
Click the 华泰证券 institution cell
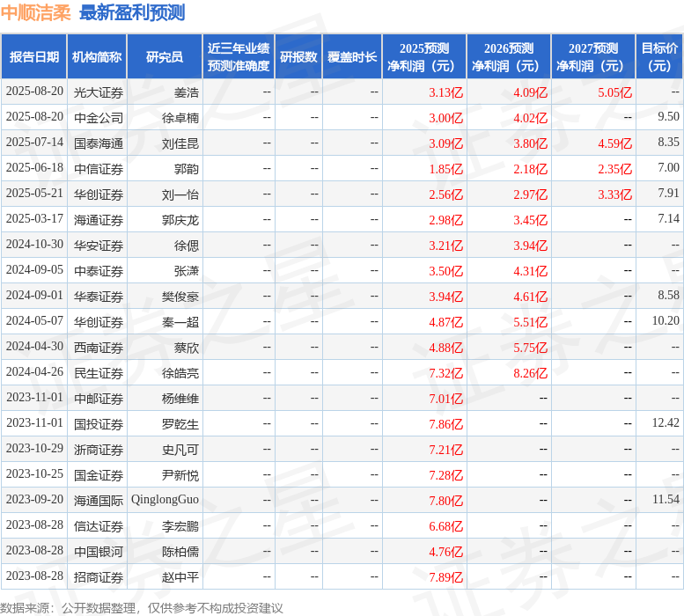99,297
